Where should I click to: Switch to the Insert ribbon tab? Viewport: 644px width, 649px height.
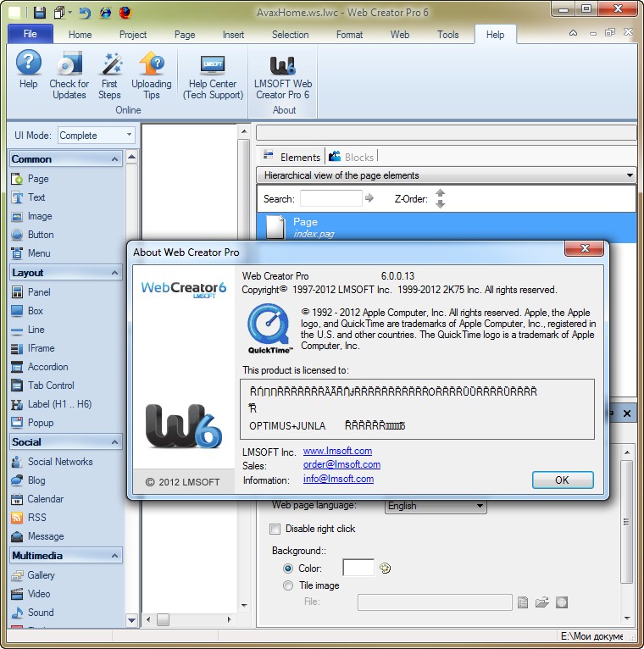click(x=233, y=35)
